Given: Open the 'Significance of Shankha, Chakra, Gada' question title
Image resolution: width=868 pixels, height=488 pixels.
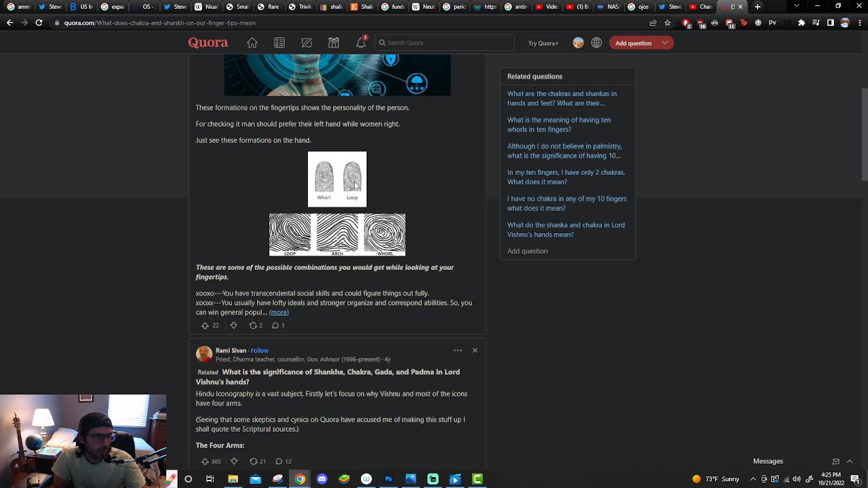Looking at the screenshot, I should click(328, 377).
